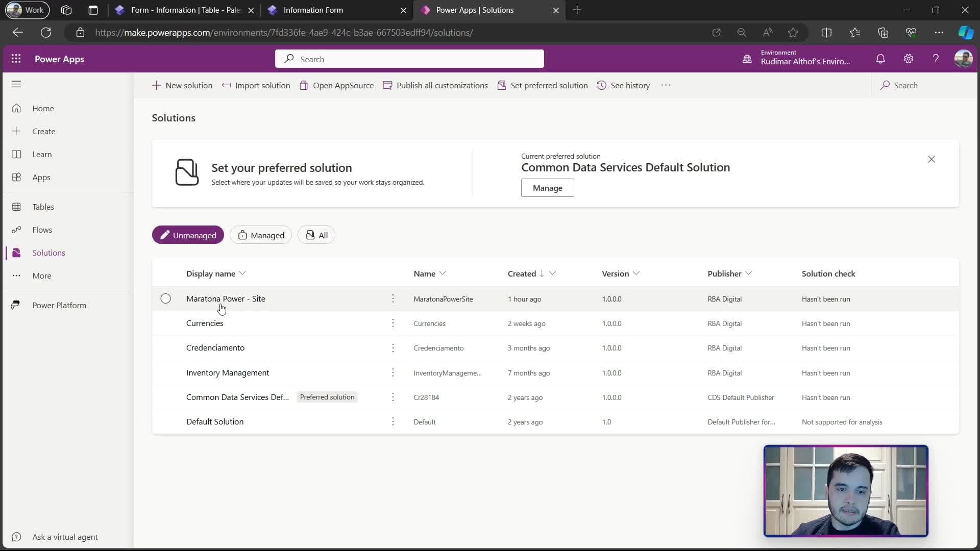Viewport: 980px width, 551px height.
Task: Open row options for Default Solution
Action: (x=393, y=422)
